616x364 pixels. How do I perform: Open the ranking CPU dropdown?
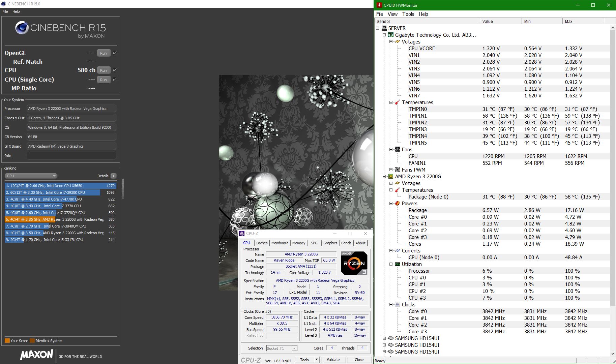[31, 176]
